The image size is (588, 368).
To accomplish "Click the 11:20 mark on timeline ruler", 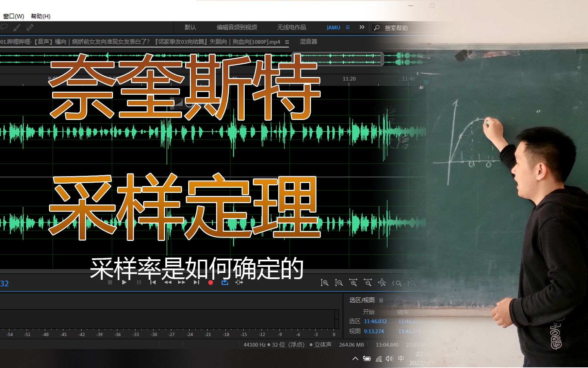I will coord(349,79).
